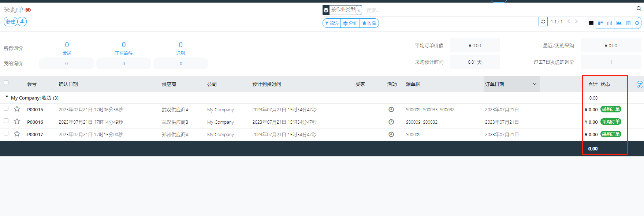Open the 分组 group-by dropdown
Image resolution: width=644 pixels, height=216 pixels.
click(350, 23)
